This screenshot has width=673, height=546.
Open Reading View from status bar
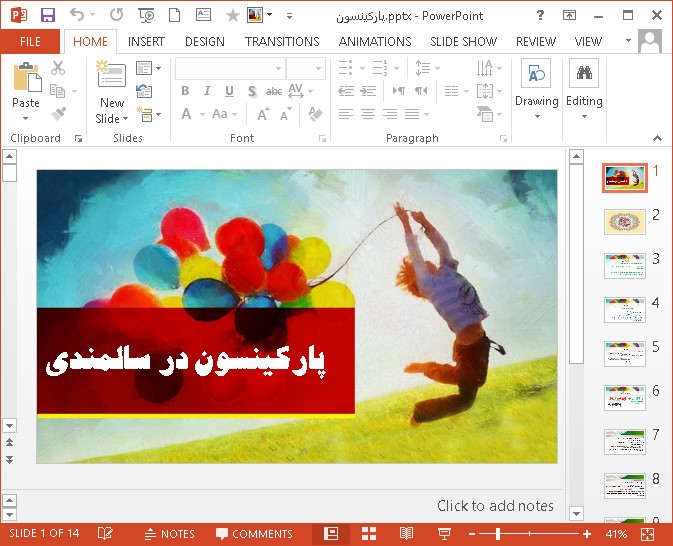pos(406,534)
